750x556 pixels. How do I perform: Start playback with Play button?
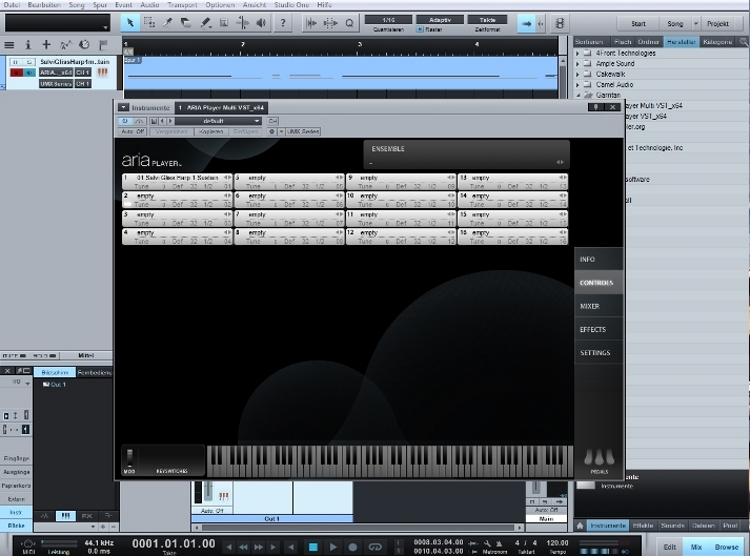pos(333,547)
